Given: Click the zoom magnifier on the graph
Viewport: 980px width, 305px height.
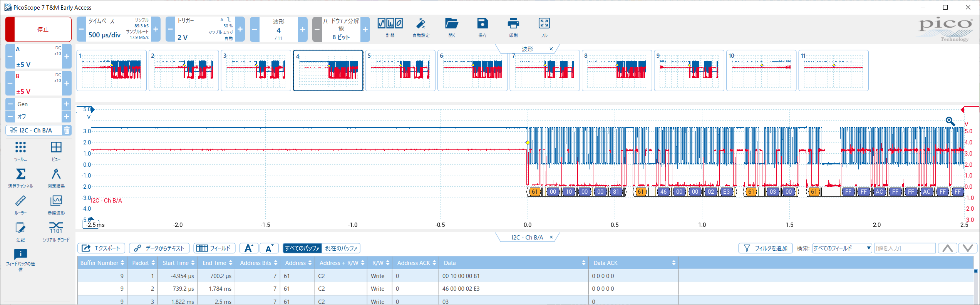Looking at the screenshot, I should [x=950, y=121].
